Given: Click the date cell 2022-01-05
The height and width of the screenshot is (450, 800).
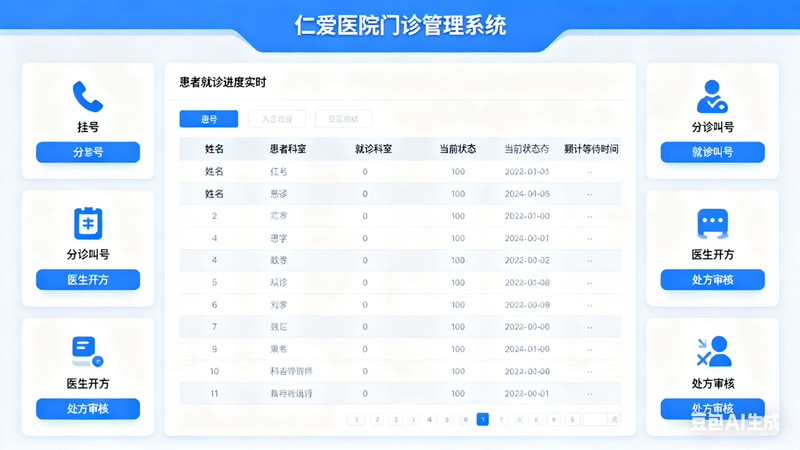Looking at the screenshot, I should tap(527, 171).
